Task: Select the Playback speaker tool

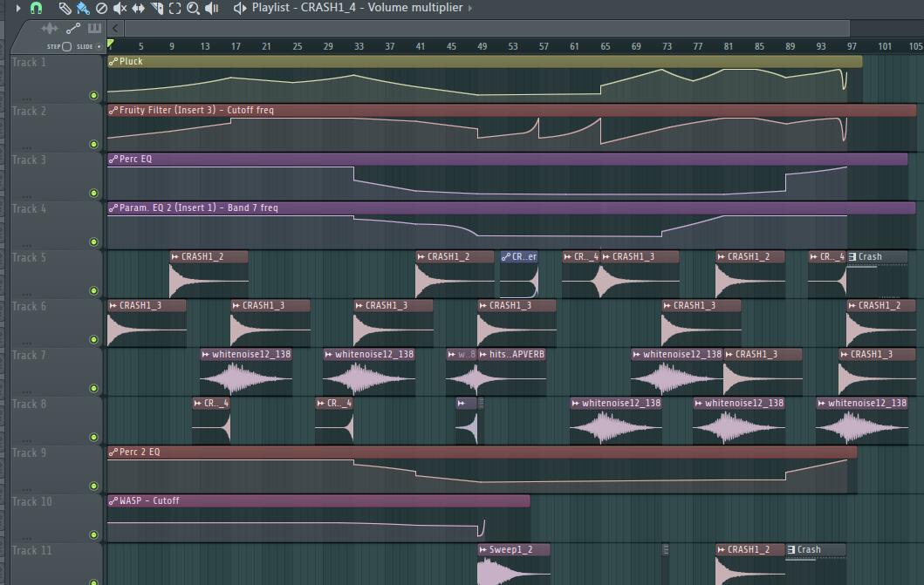Action: [212, 8]
